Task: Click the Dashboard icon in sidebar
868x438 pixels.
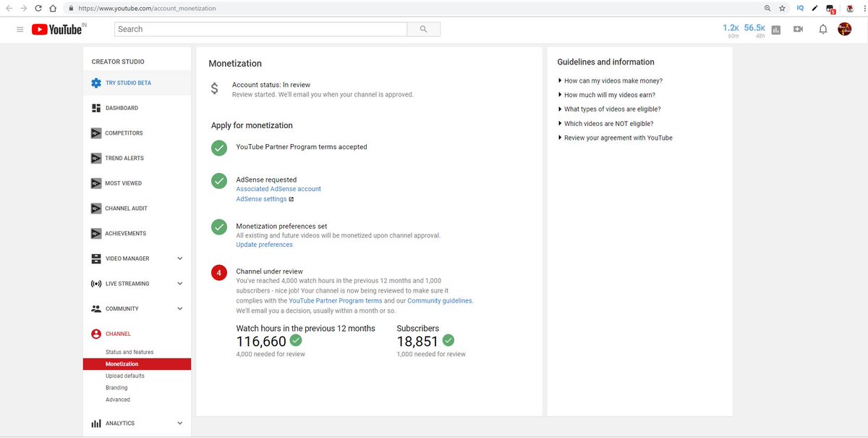Action: (x=96, y=108)
